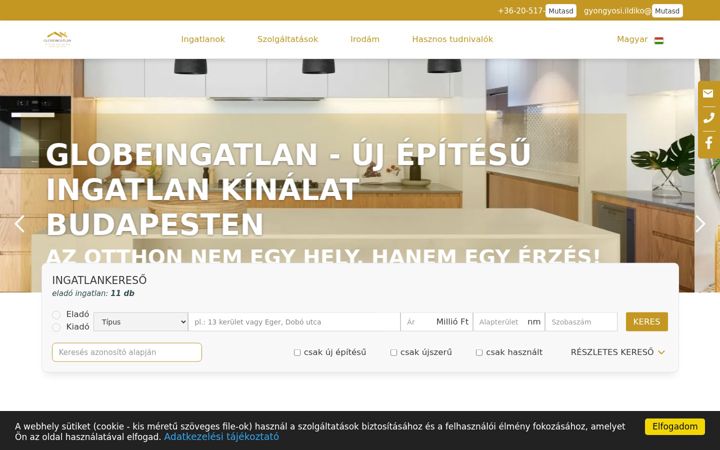Open the Típus dropdown
720x450 pixels.
coord(141,322)
